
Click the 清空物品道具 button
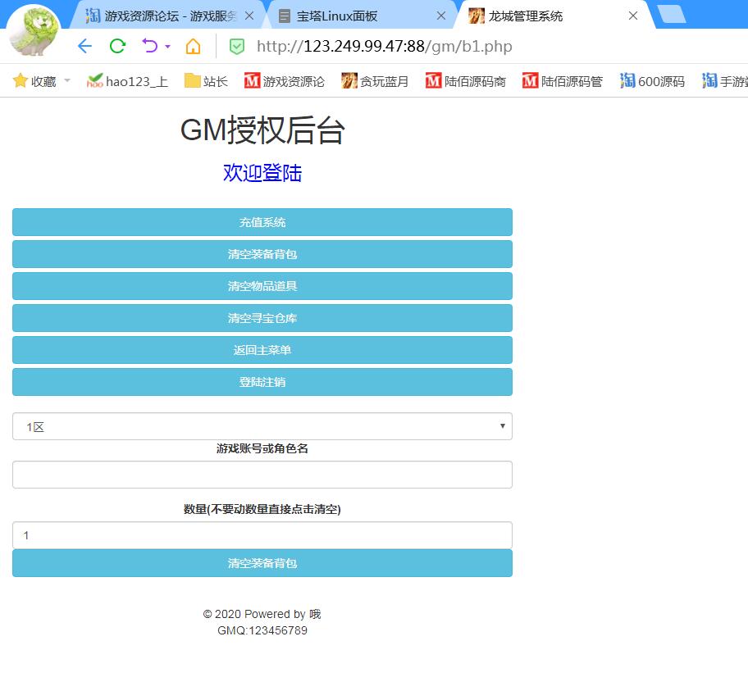pyautogui.click(x=262, y=286)
